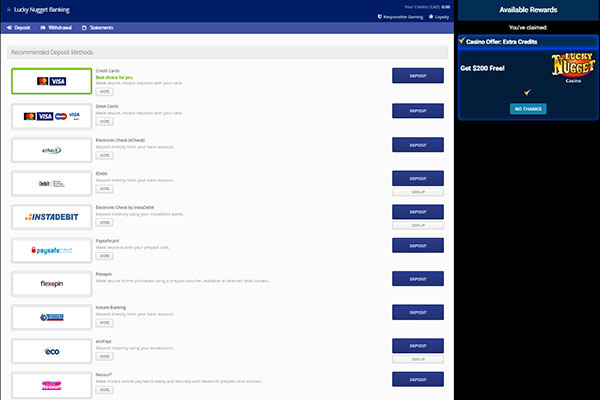This screenshot has height=400, width=600.
Task: Click the Your Credits balance text
Action: (427, 7)
